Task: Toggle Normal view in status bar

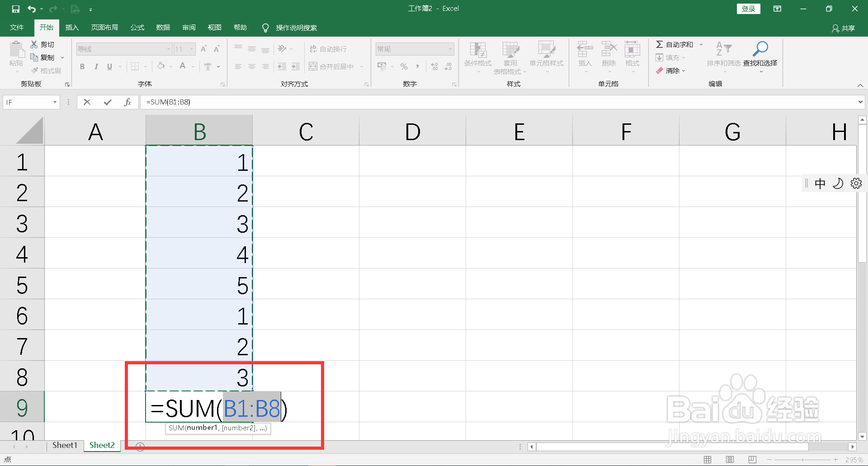Action: 708,460
